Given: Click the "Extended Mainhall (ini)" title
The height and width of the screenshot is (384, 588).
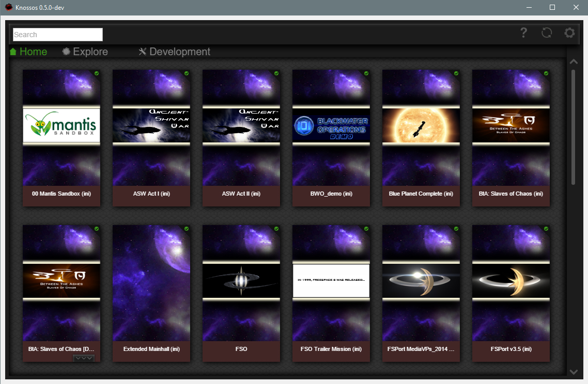Looking at the screenshot, I should pyautogui.click(x=151, y=349).
